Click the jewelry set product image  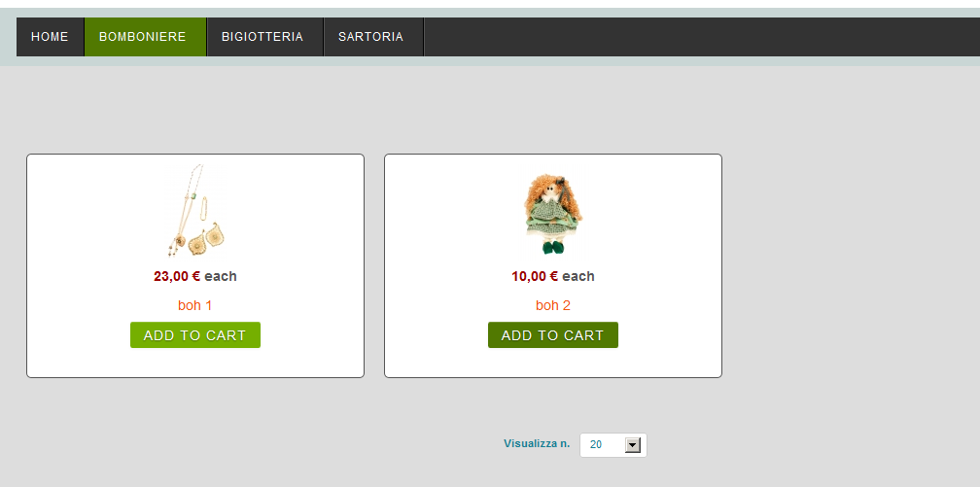coord(195,211)
